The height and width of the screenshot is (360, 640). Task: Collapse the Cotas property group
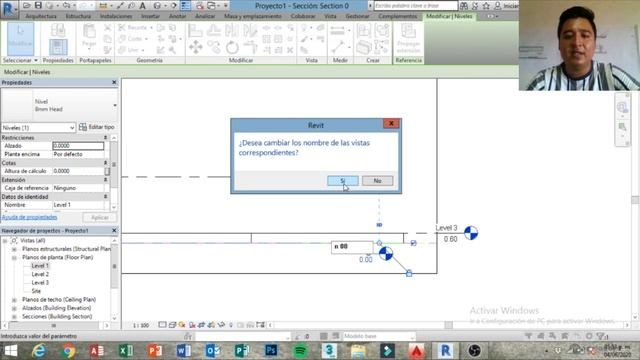click(x=105, y=163)
